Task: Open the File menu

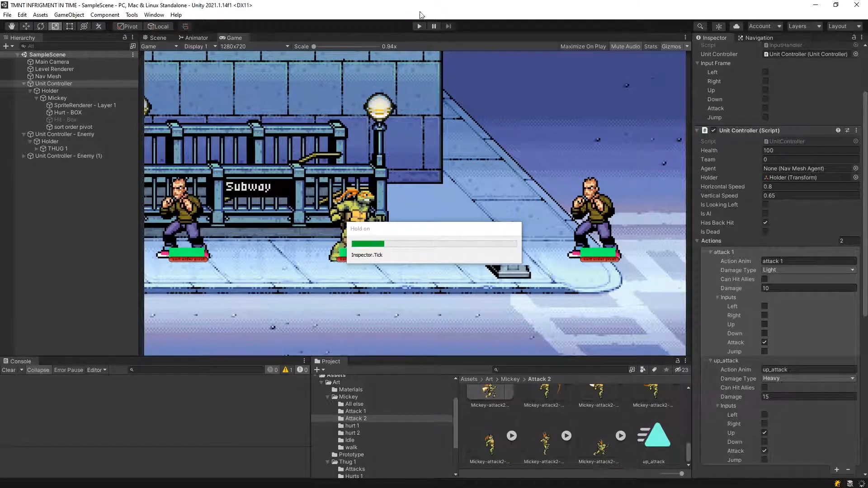Action: (x=7, y=15)
